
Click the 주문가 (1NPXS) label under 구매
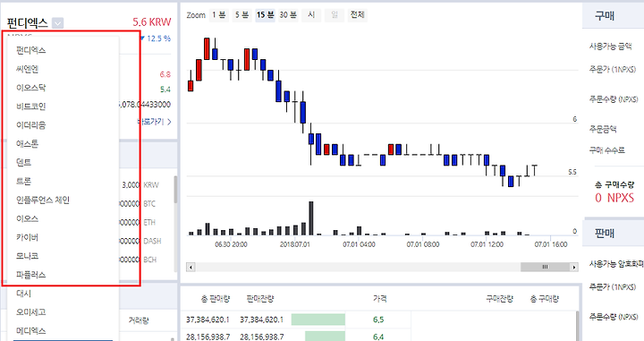click(x=613, y=70)
